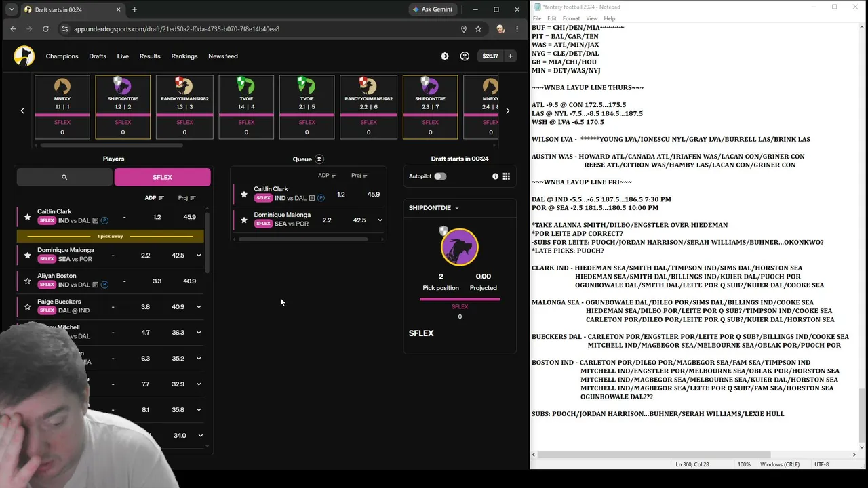This screenshot has width=868, height=488.
Task: Open the Chrome three-dot menu
Action: click(x=517, y=29)
